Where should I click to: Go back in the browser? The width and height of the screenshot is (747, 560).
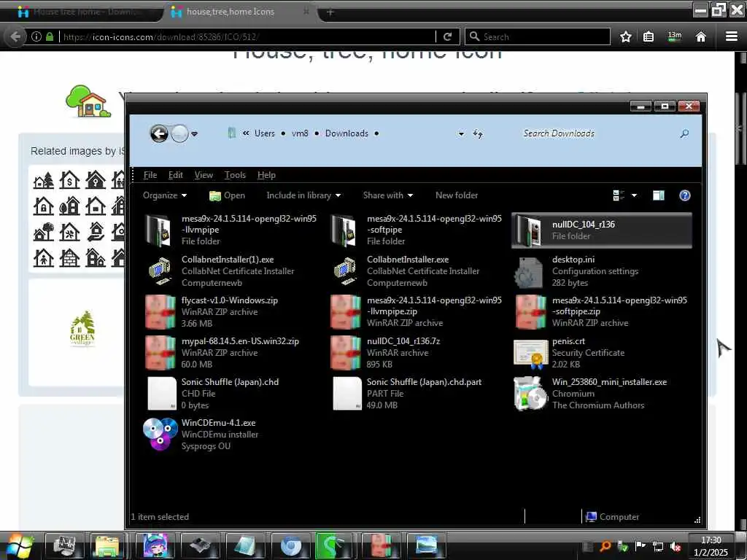pos(16,36)
